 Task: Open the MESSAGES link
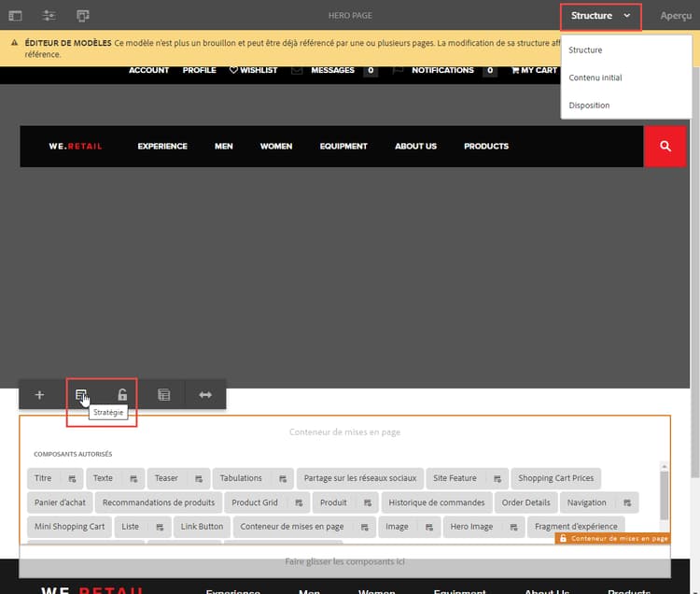coord(332,70)
